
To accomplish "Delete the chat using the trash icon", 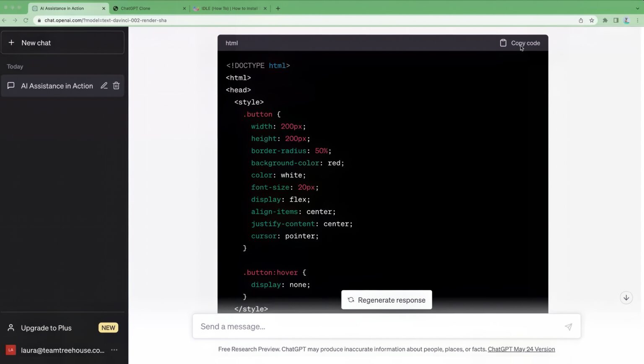I will click(x=116, y=86).
